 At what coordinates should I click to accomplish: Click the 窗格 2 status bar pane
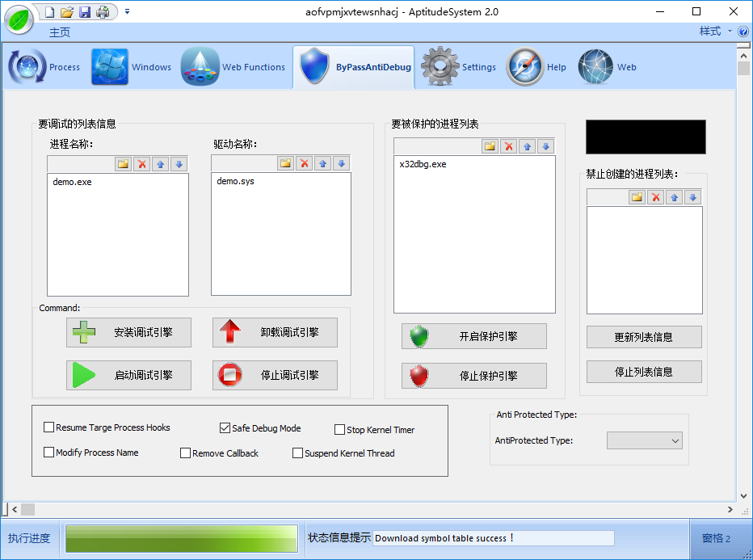click(717, 538)
